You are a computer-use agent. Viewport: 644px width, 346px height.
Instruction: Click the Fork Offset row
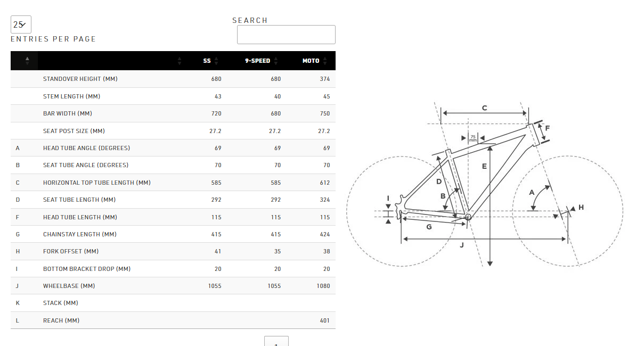(x=173, y=251)
